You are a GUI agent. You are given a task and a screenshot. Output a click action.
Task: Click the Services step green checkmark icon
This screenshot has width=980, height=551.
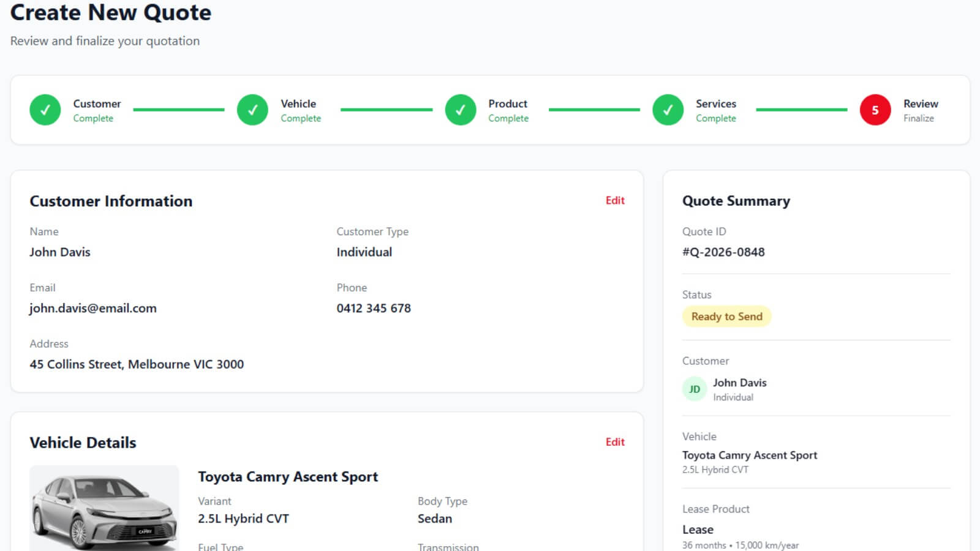pos(668,110)
